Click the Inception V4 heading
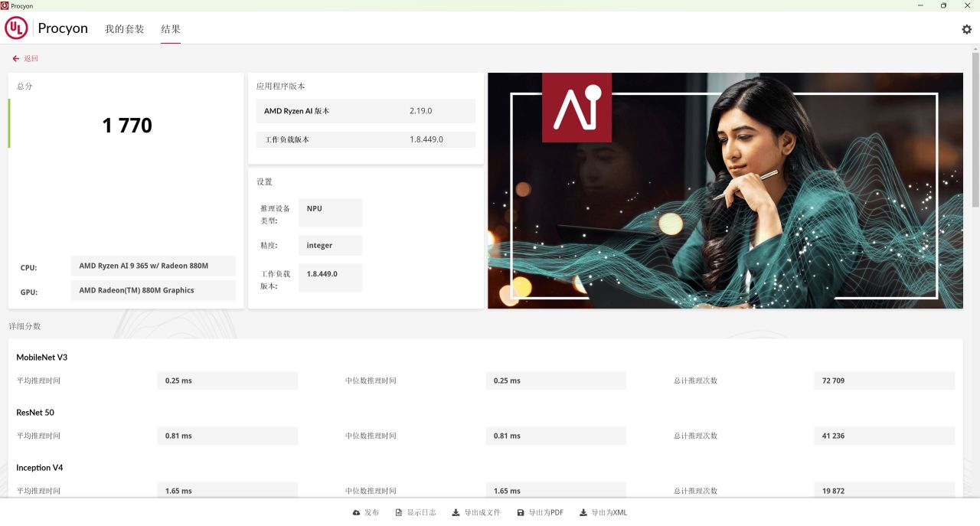 [x=40, y=468]
